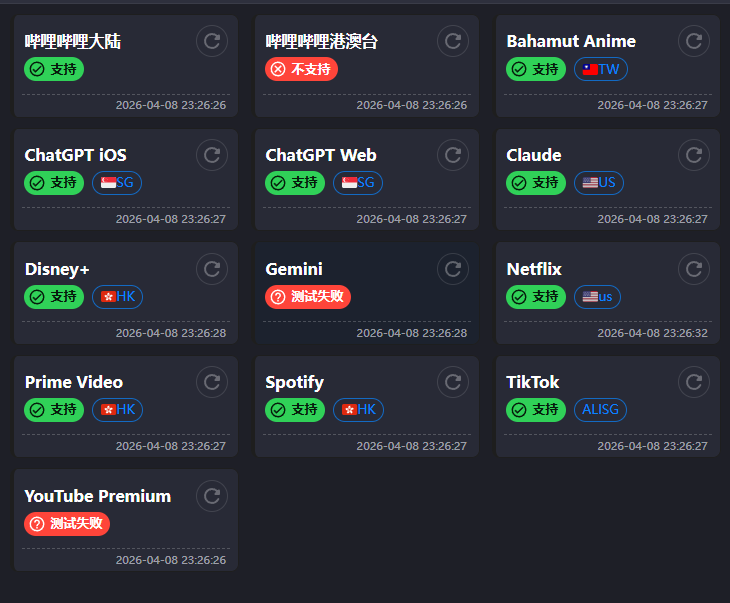This screenshot has height=603, width=730.
Task: Refresh the Bahamut Anime unlock test
Action: coord(693,41)
